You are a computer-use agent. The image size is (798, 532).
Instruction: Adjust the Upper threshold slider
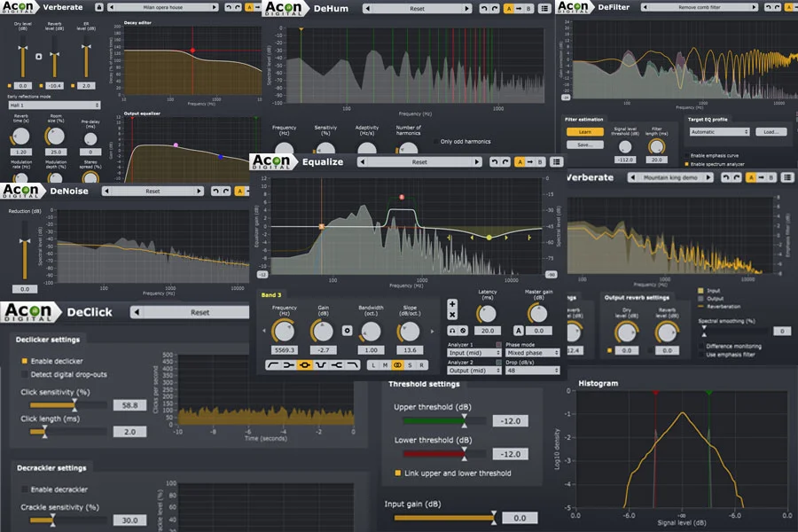point(444,420)
